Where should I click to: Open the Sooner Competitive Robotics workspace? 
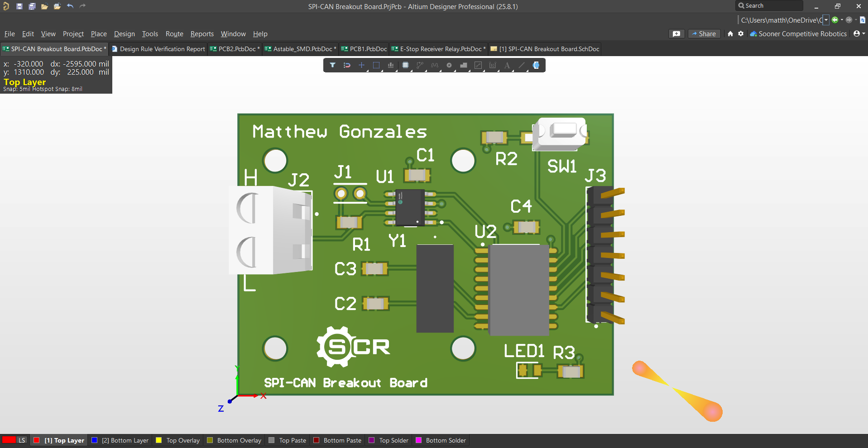(798, 34)
